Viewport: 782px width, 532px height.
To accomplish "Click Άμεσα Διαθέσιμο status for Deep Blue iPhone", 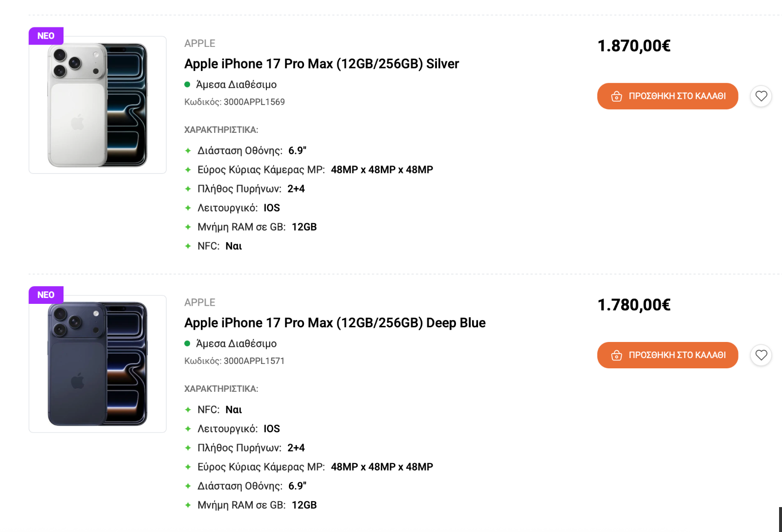I will tap(236, 343).
